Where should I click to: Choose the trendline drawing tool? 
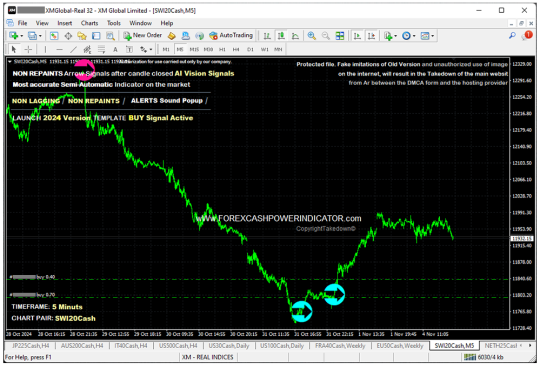(73, 49)
